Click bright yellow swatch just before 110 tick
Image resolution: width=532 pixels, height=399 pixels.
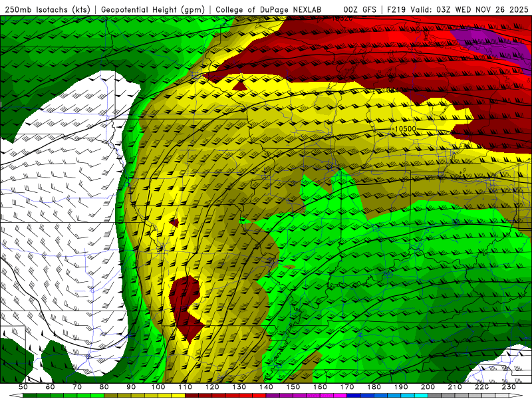(178, 395)
